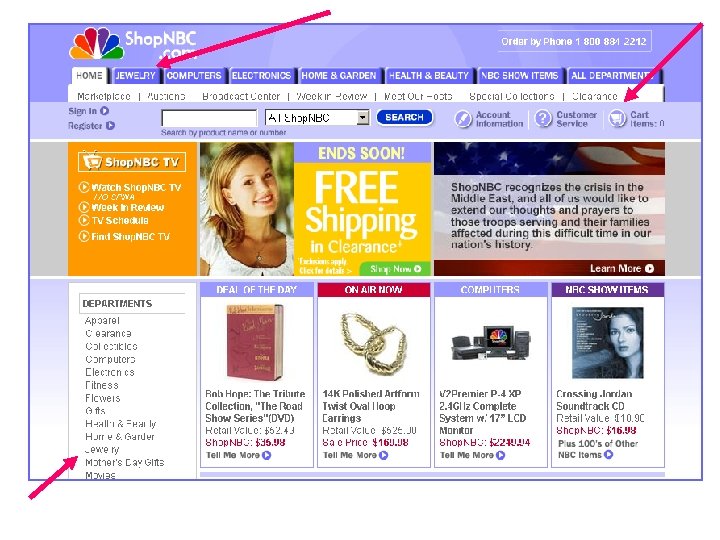Screen dimensions: 720x540
Task: Click the NBC peacock ShopNBC logo
Action: [x=133, y=45]
